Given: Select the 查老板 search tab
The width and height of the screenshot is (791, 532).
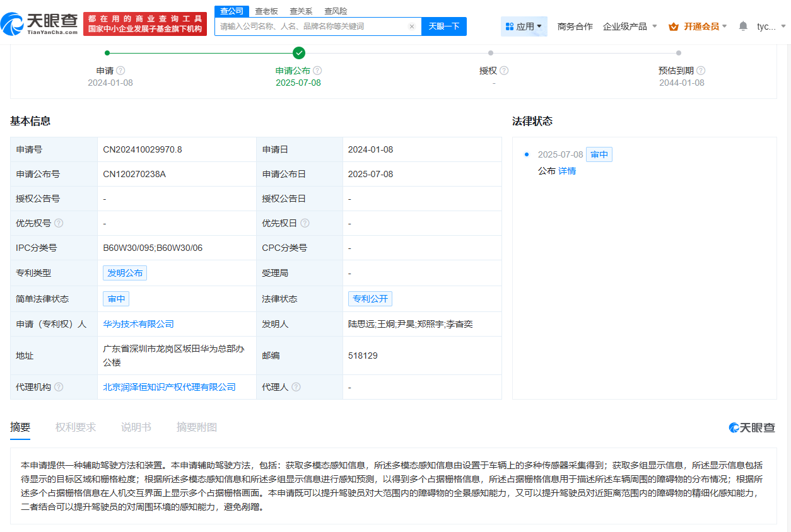Looking at the screenshot, I should 266,11.
